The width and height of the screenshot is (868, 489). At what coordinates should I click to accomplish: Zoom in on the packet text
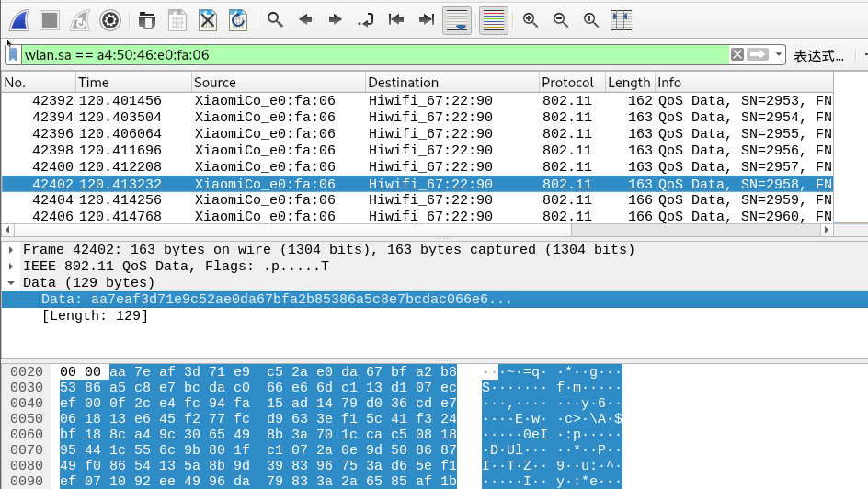click(x=531, y=20)
